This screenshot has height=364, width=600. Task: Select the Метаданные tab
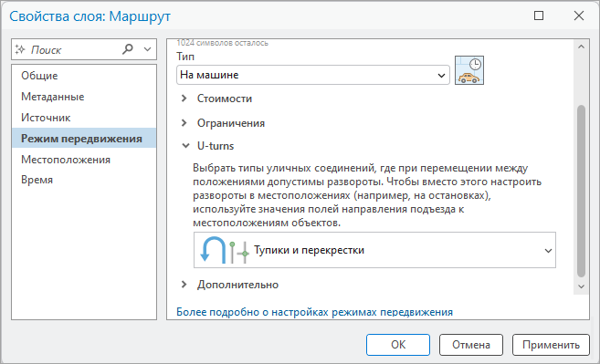[x=84, y=97]
